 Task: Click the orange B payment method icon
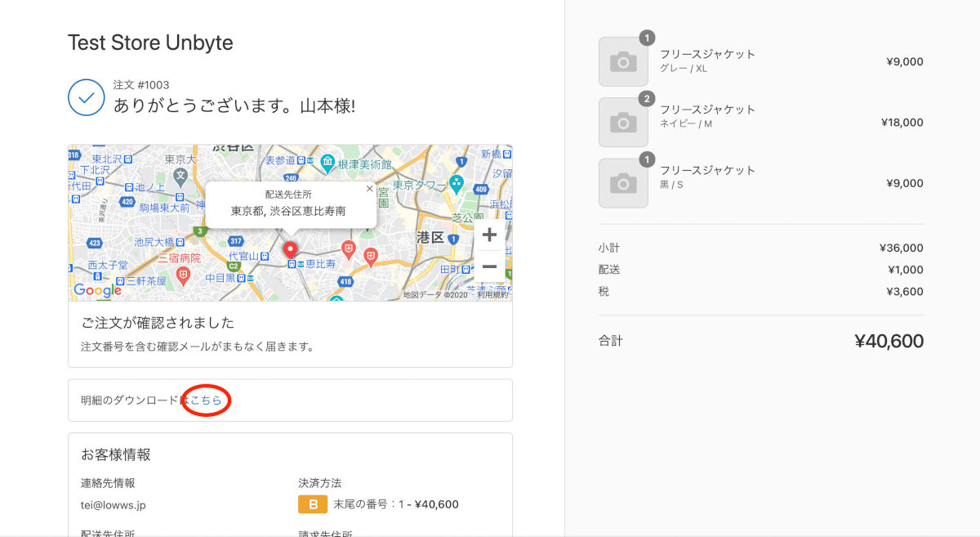click(x=313, y=504)
